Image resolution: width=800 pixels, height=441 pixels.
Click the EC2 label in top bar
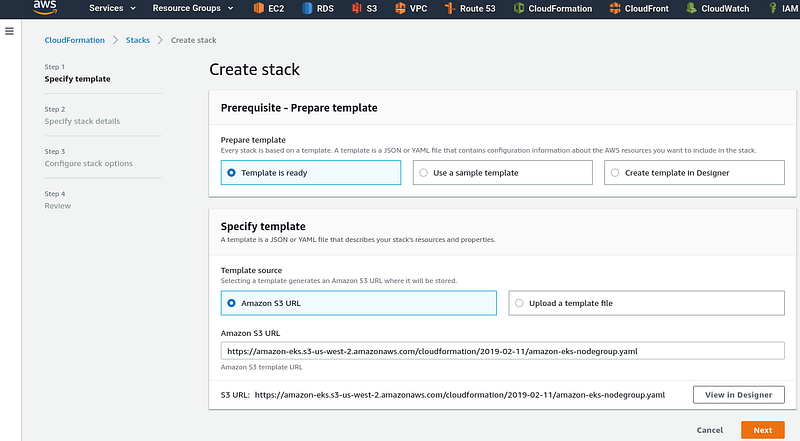coord(276,9)
